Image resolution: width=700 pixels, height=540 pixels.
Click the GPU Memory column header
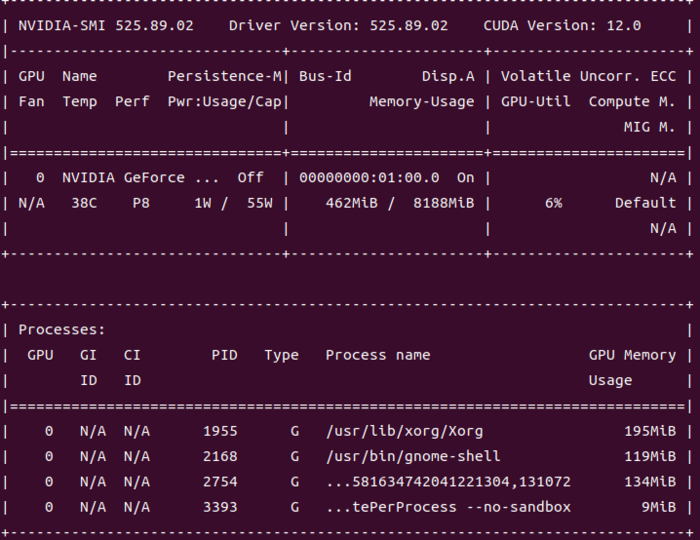(632, 355)
